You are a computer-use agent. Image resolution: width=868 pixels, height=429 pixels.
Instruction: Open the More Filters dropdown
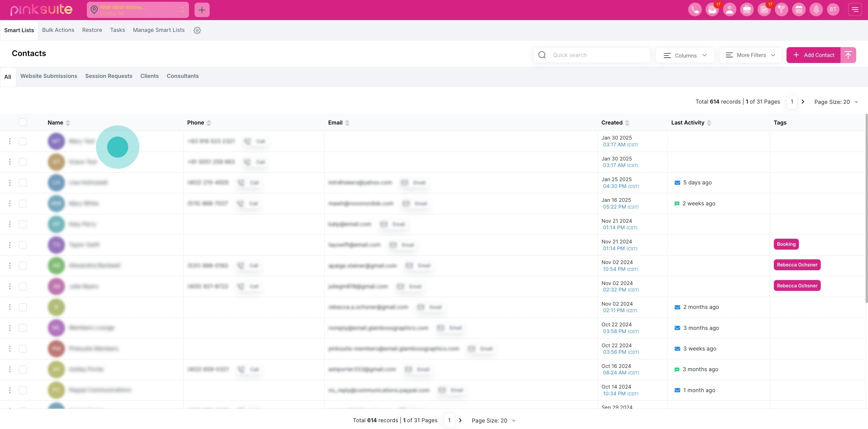pyautogui.click(x=750, y=55)
